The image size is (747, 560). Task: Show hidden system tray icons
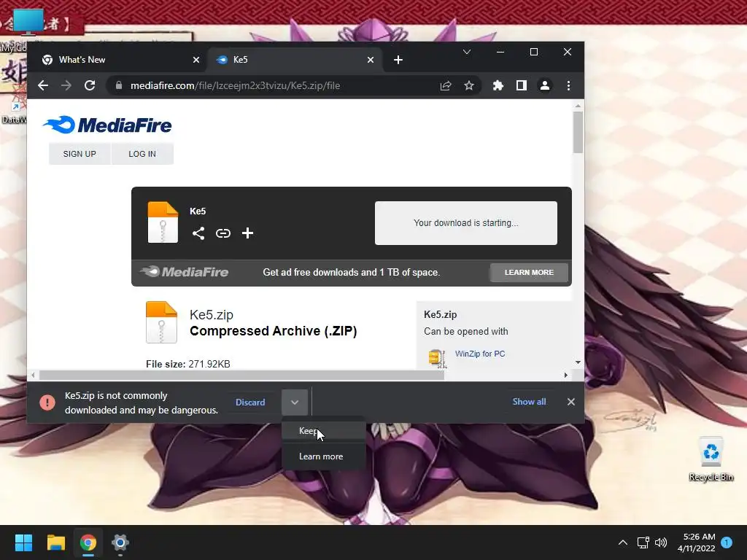pyautogui.click(x=622, y=542)
